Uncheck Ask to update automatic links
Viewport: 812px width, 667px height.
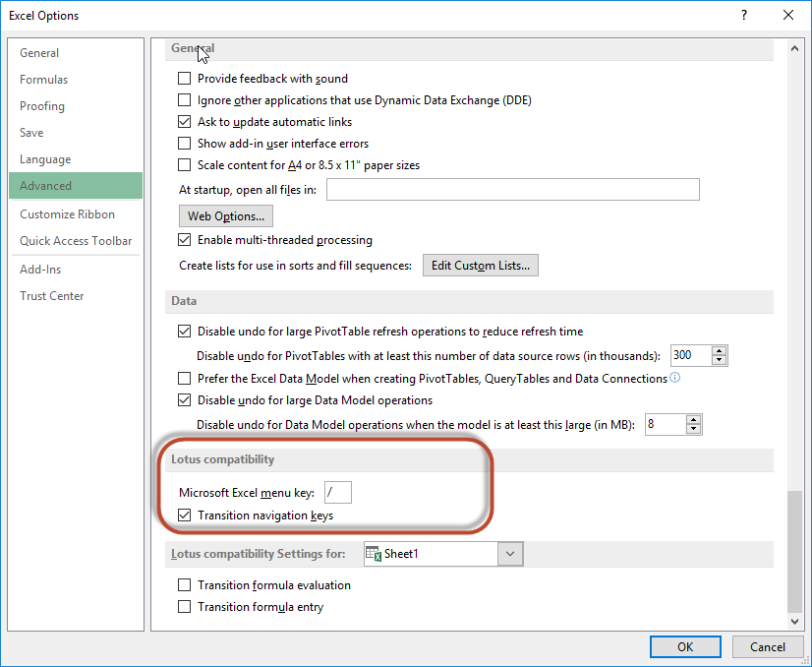point(184,121)
